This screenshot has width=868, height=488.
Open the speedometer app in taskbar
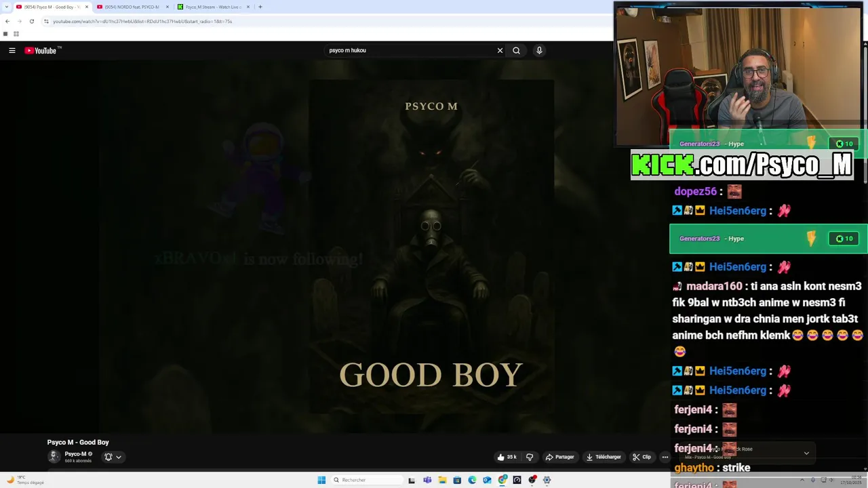[517, 480]
